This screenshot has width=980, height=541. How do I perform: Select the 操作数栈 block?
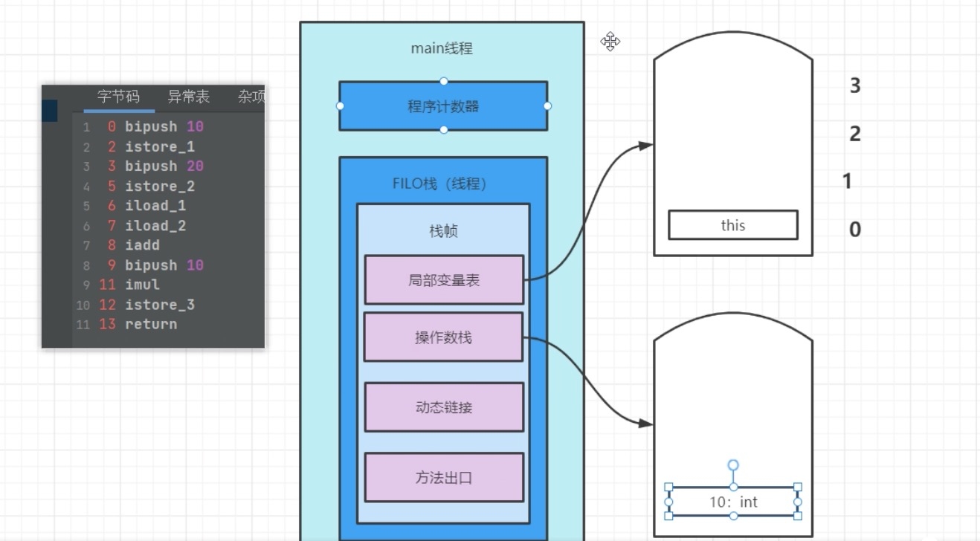point(444,336)
